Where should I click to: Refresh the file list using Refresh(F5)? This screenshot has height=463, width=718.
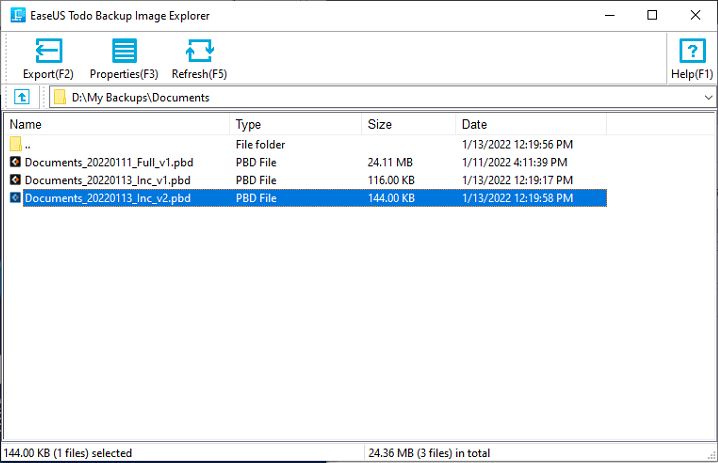coord(199,51)
